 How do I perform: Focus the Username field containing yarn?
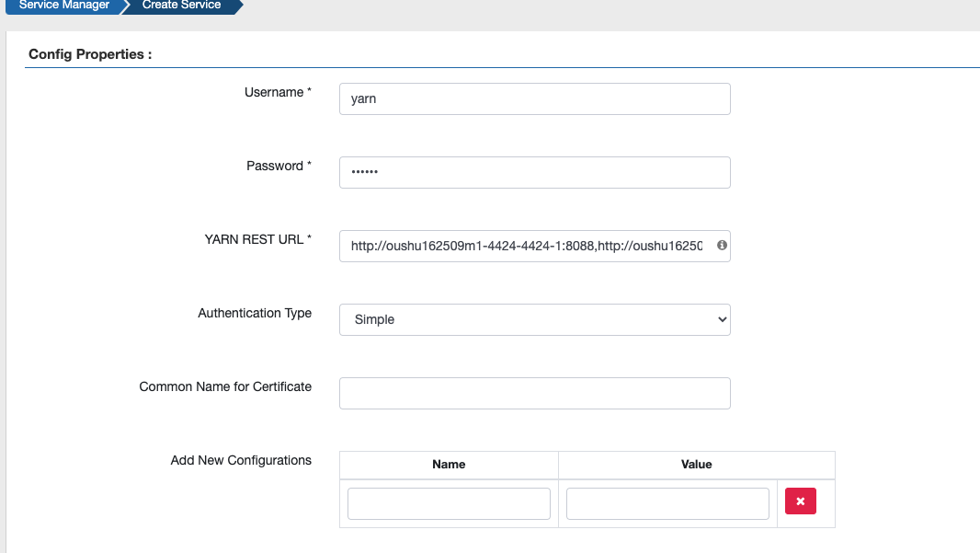coord(534,98)
